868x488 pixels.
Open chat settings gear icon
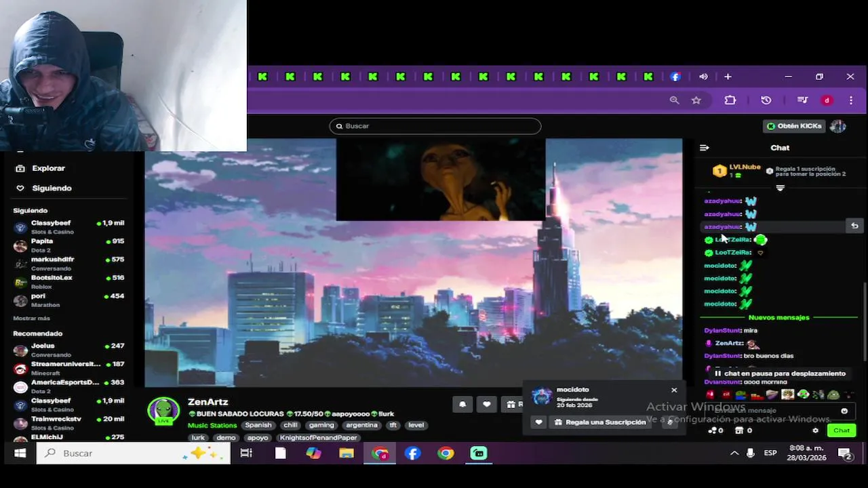815,430
